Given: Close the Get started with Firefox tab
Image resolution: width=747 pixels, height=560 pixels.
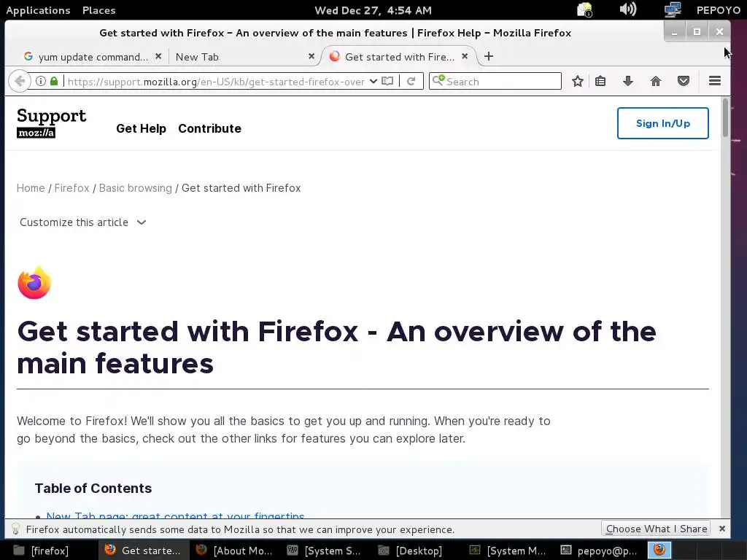Looking at the screenshot, I should click(465, 56).
